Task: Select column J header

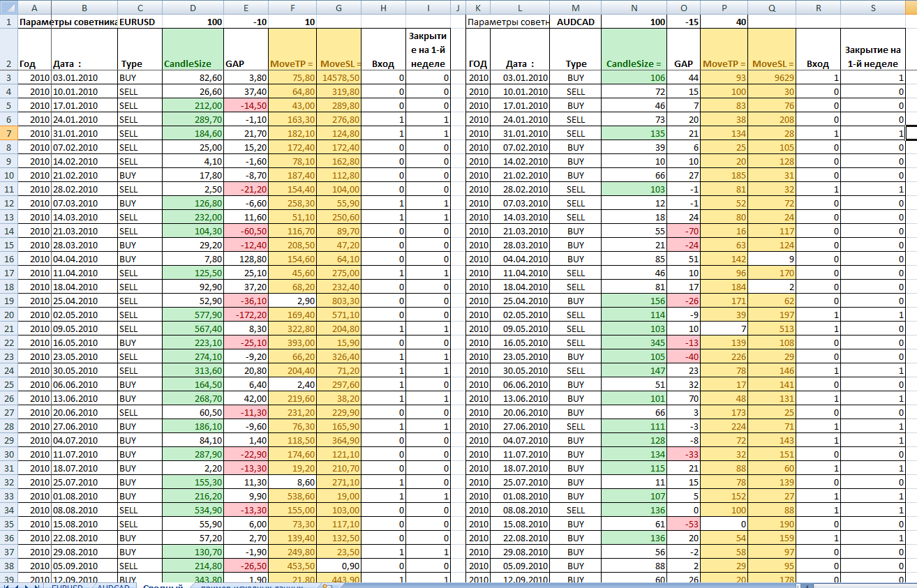Action: (x=458, y=8)
